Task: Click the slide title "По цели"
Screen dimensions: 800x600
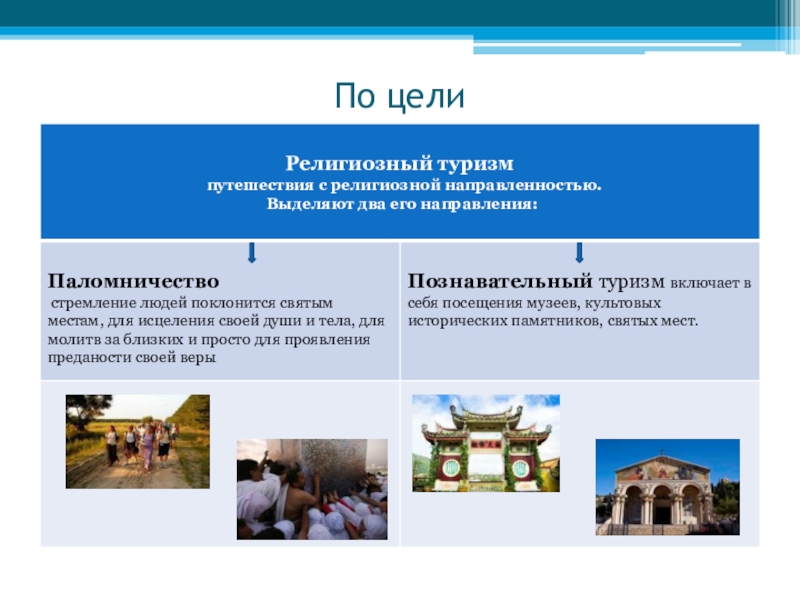Action: [399, 96]
